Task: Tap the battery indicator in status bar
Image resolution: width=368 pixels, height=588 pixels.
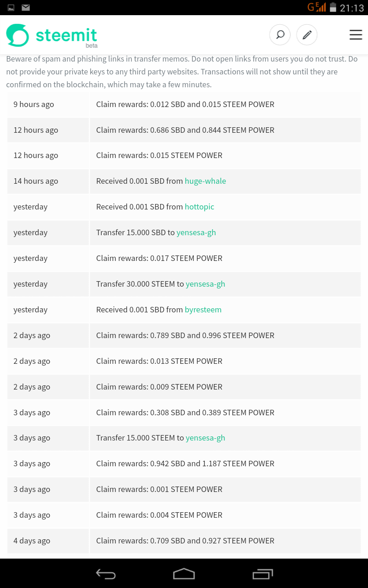Action: (x=333, y=7)
